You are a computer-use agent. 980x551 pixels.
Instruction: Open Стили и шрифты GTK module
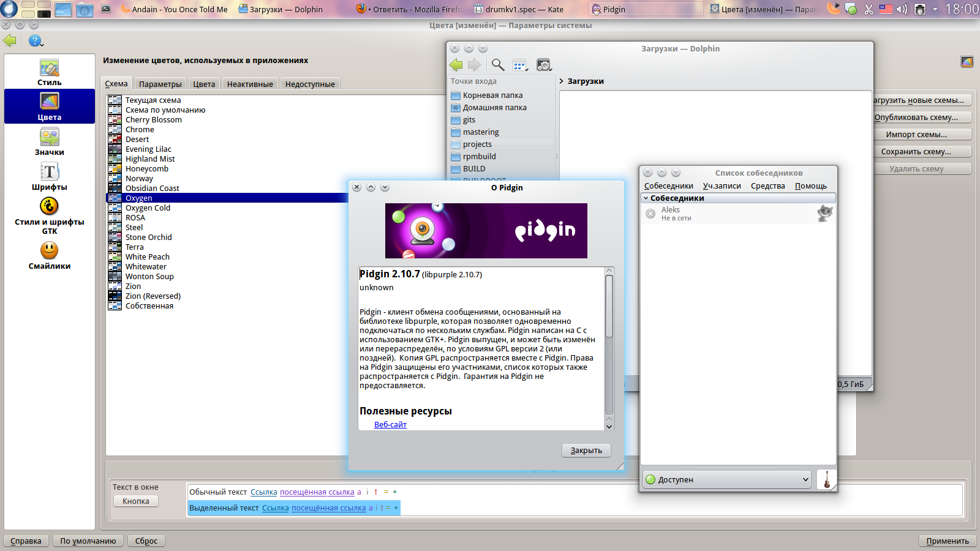click(x=50, y=216)
